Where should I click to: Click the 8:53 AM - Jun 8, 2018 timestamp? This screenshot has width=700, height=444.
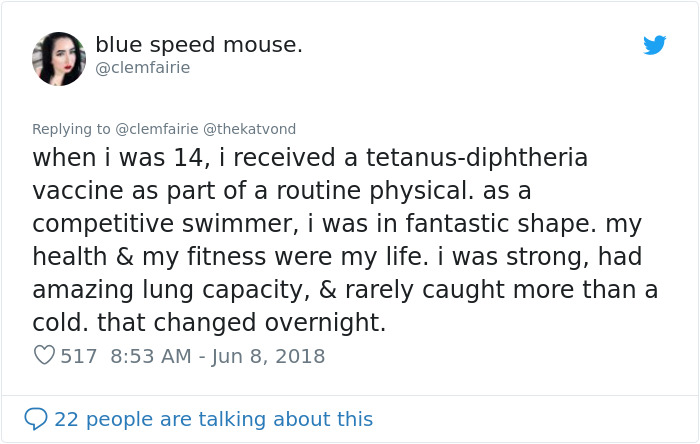tap(217, 355)
